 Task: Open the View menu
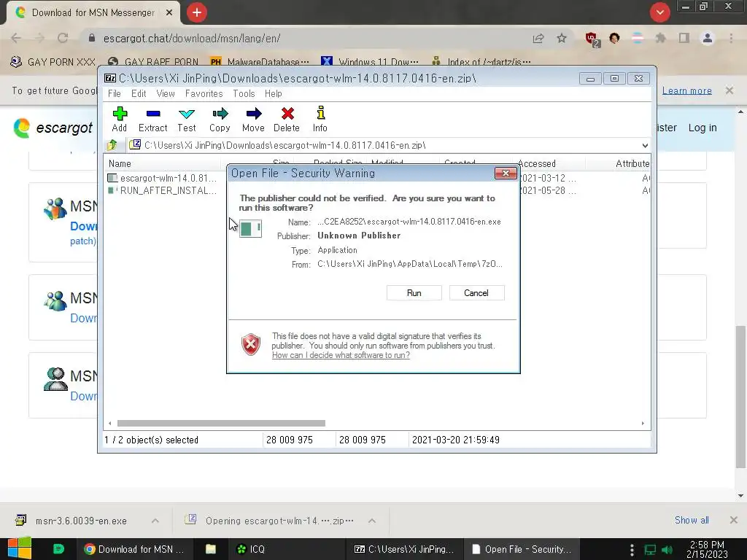(x=166, y=94)
